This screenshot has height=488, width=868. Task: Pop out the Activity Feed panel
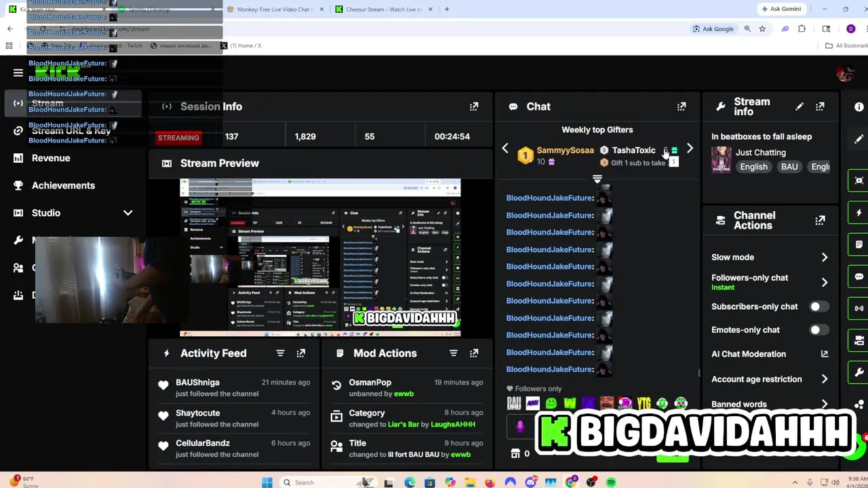300,353
